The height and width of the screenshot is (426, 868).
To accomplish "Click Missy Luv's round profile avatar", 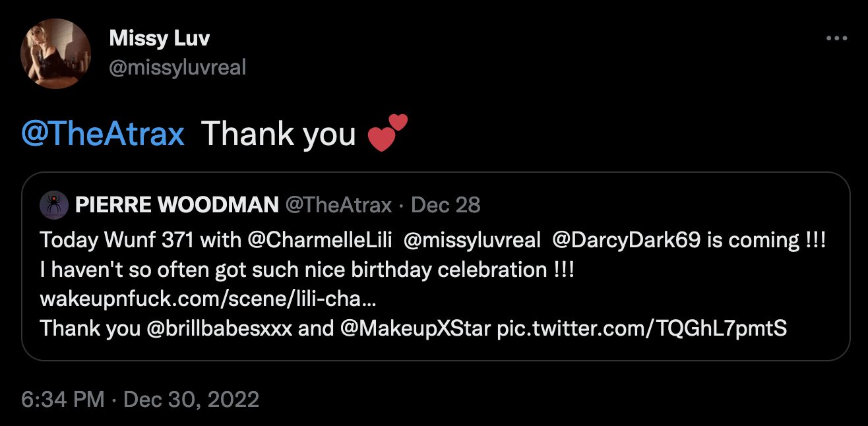I will (55, 53).
